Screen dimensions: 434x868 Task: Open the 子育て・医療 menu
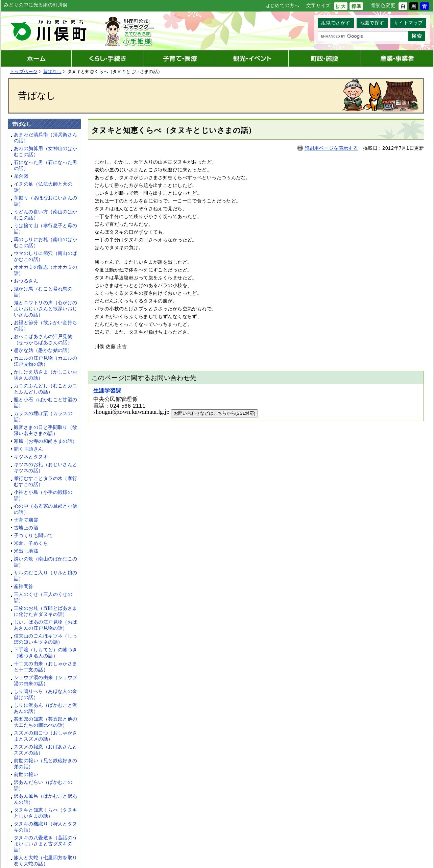[x=180, y=58]
